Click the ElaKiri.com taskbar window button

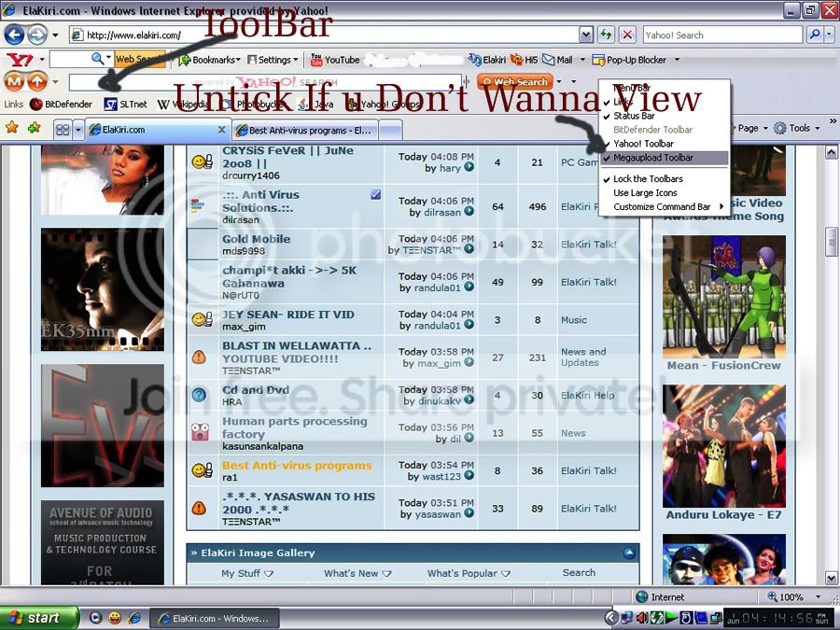pos(214,618)
